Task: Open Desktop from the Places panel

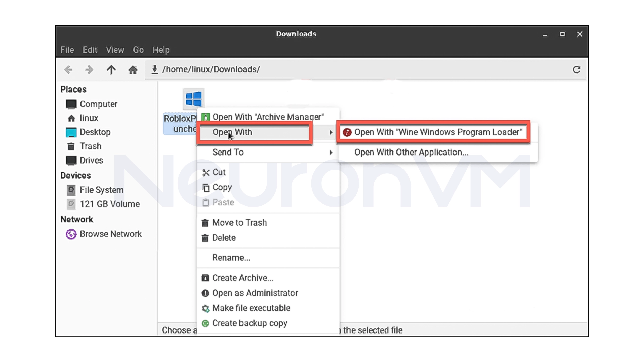Action: (95, 132)
